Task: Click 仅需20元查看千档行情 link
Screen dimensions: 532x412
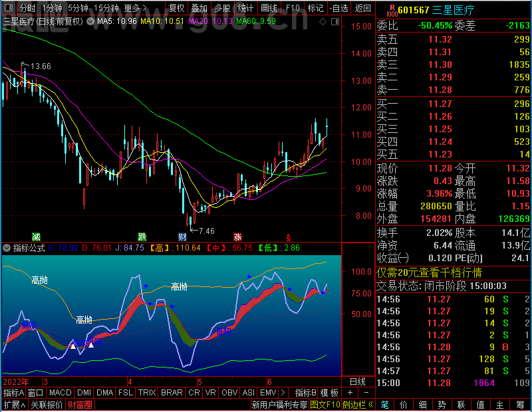Action: [429, 272]
